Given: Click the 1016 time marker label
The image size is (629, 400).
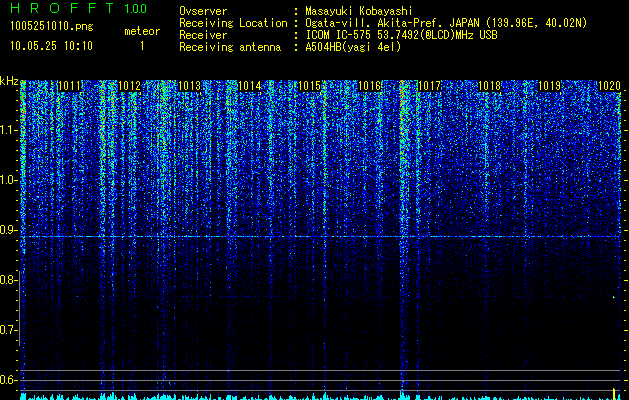Looking at the screenshot, I should [x=369, y=86].
